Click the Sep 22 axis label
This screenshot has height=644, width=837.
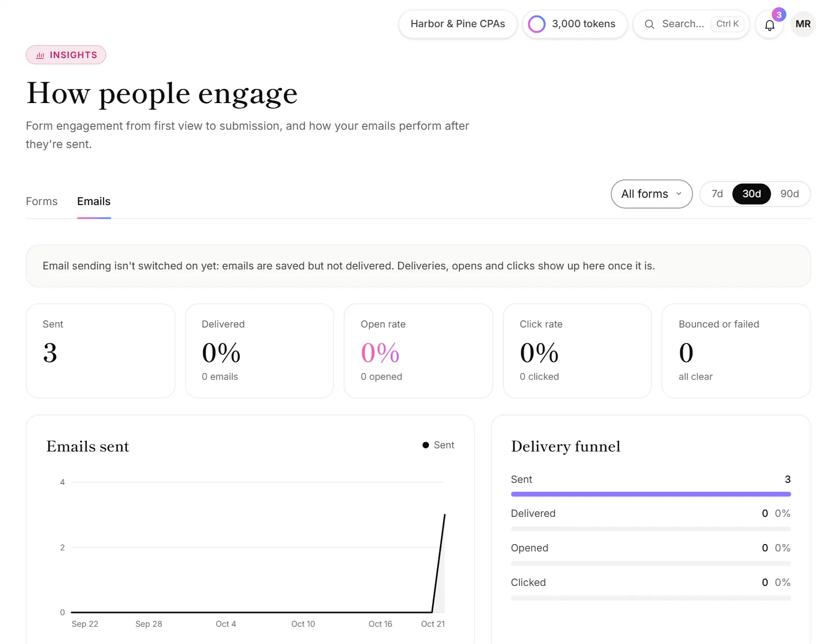pos(85,624)
